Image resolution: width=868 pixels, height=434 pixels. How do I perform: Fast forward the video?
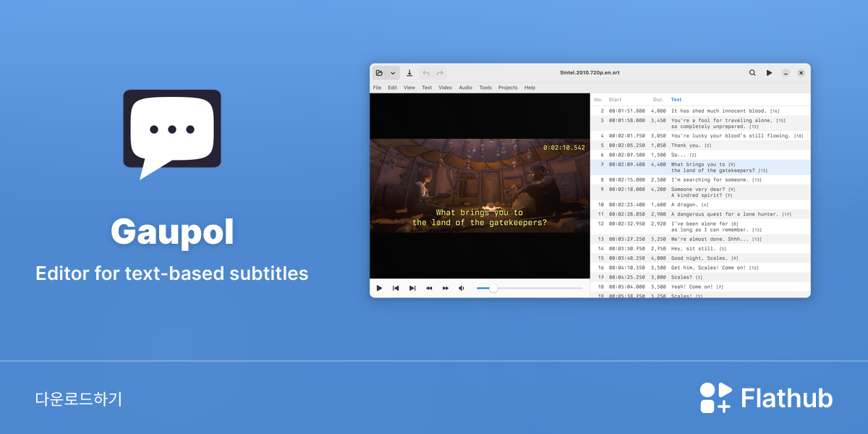pos(445,288)
